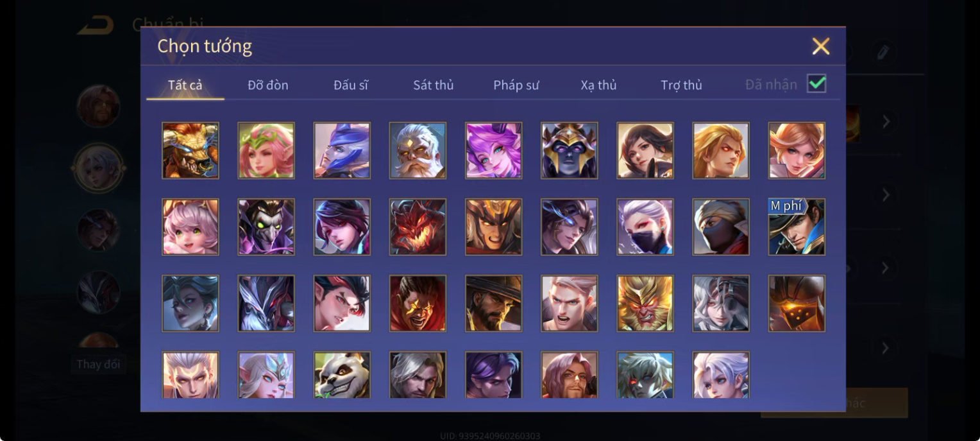The width and height of the screenshot is (980, 441).
Task: Close the Chọn tướng dialog
Action: point(821,46)
